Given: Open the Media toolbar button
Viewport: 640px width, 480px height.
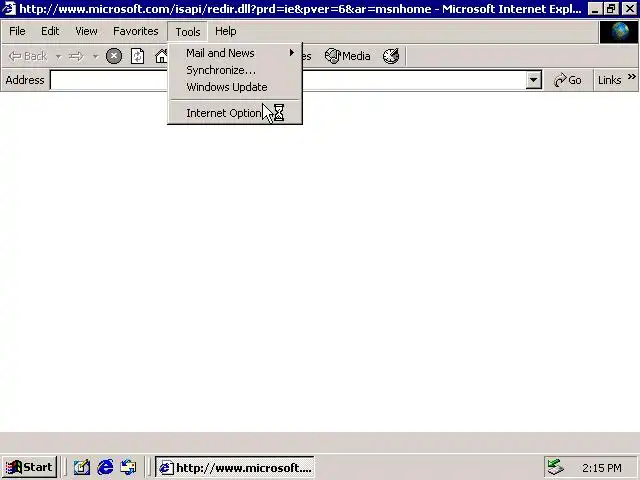Looking at the screenshot, I should (348, 56).
